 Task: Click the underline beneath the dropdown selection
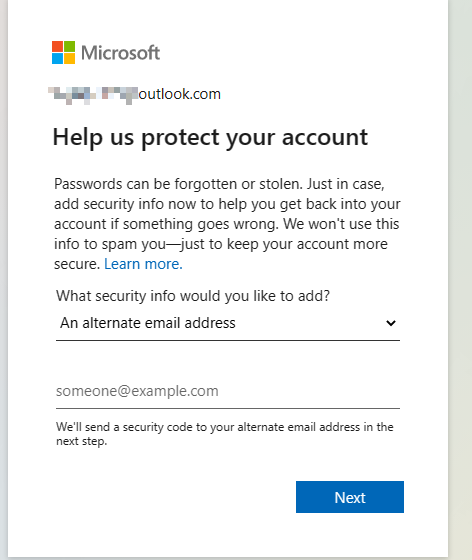tap(228, 340)
